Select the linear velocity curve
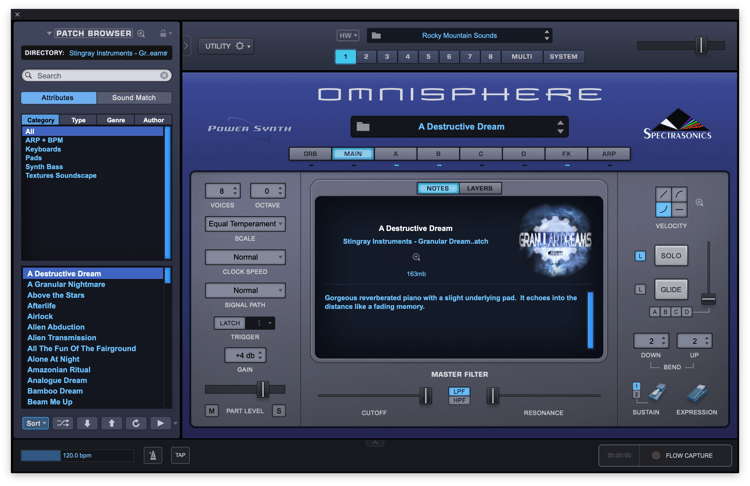 tap(663, 194)
